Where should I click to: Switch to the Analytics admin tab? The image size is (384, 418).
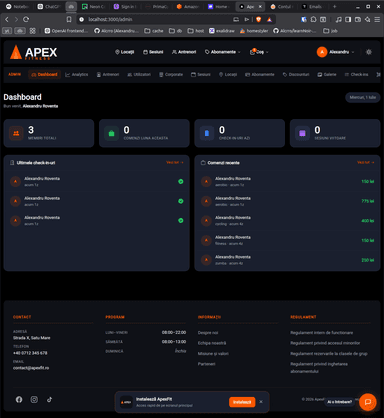[77, 74]
